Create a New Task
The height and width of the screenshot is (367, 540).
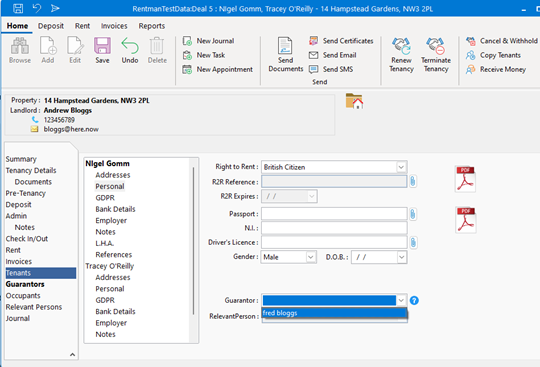204,55
